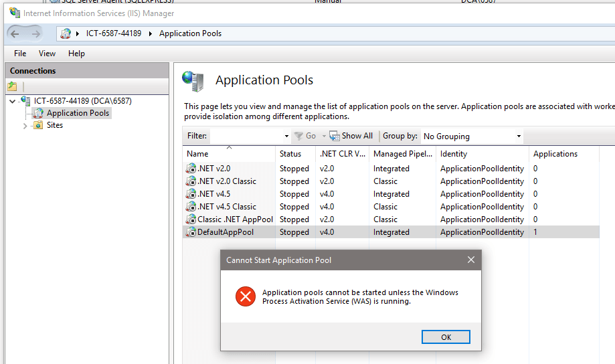Viewport: 615px width, 364px height.
Task: Click v4.0 CLR version of DefaultAppPool
Action: click(327, 232)
